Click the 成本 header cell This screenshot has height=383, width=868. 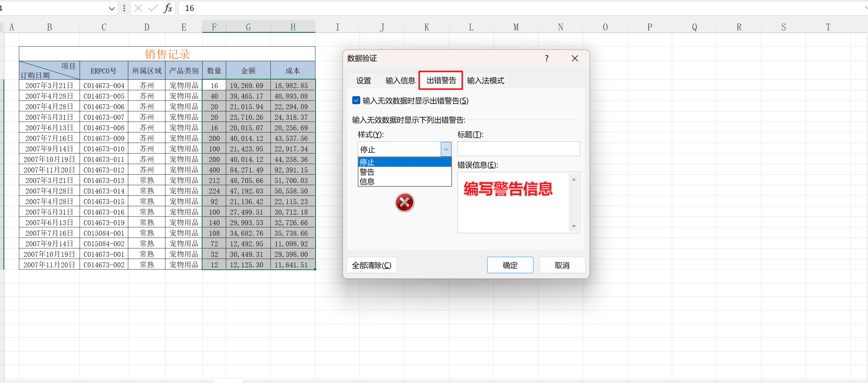[x=293, y=70]
